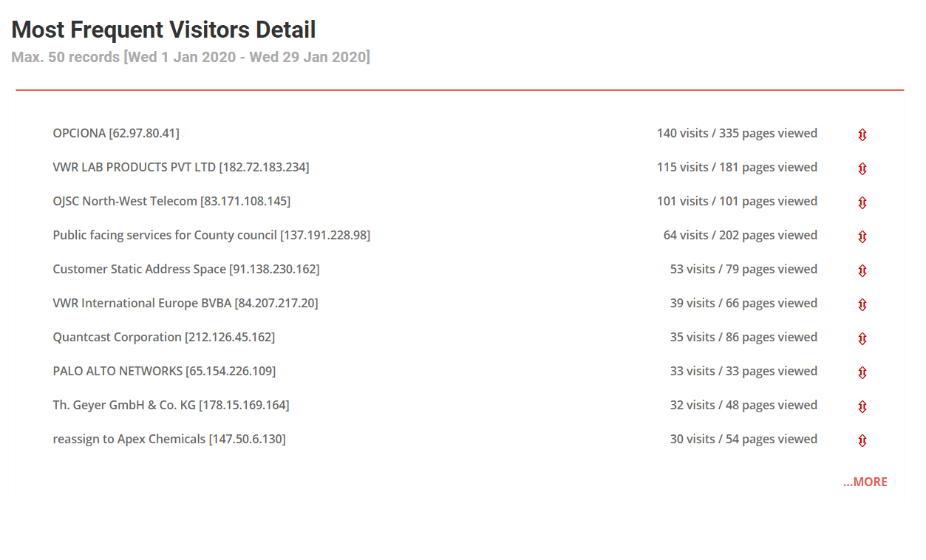Open details arrow for Th. Geyer GmbH
This screenshot has height=560, width=926.
(x=862, y=406)
